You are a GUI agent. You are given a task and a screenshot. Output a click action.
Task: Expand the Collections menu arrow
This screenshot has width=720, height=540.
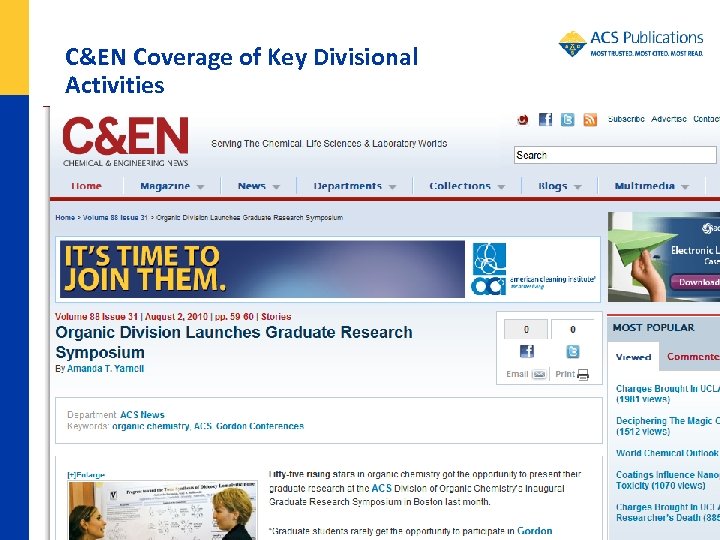point(501,187)
